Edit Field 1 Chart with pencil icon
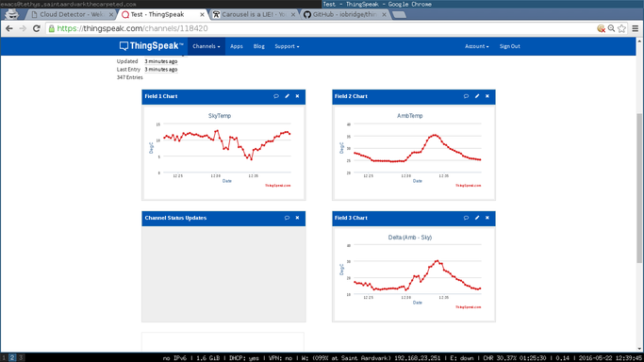This screenshot has width=644, height=362. 287,96
